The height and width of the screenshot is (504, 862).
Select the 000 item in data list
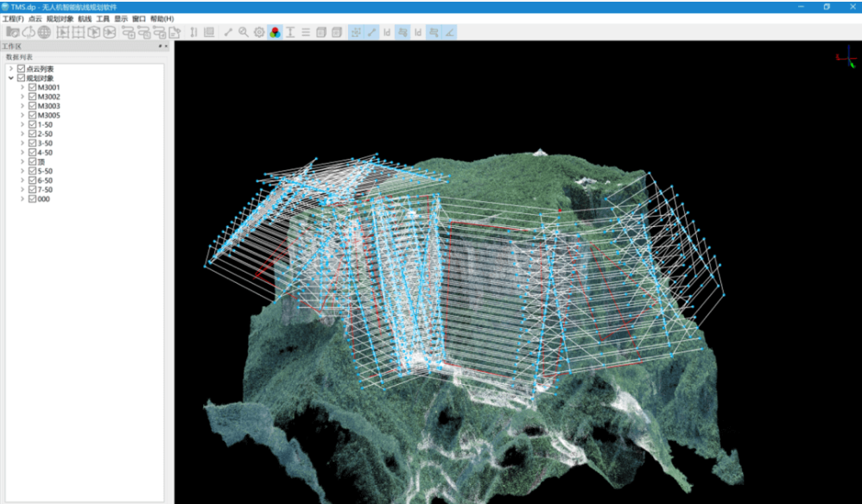tap(43, 199)
